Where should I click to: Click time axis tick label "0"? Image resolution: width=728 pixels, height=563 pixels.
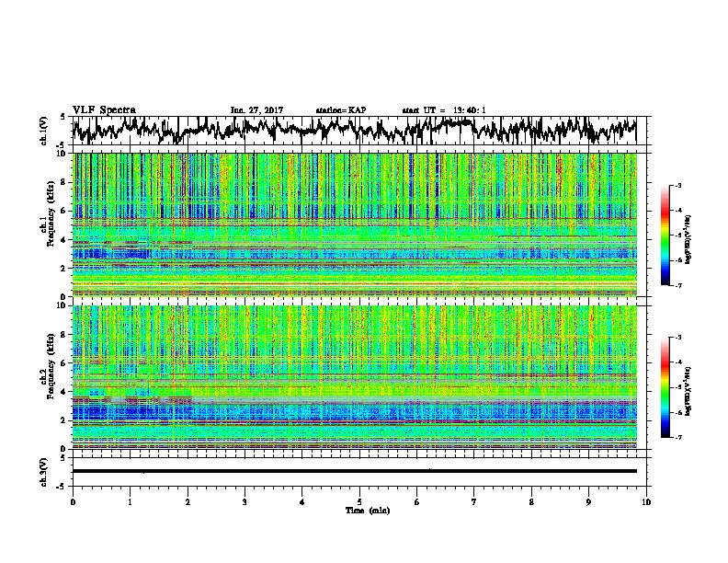tap(73, 502)
